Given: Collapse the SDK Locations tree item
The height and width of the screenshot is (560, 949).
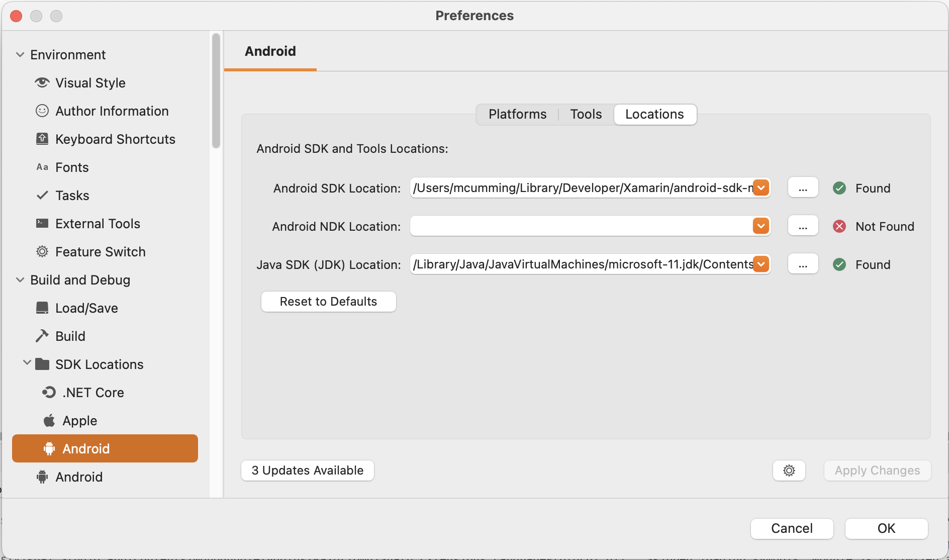Looking at the screenshot, I should 27,364.
